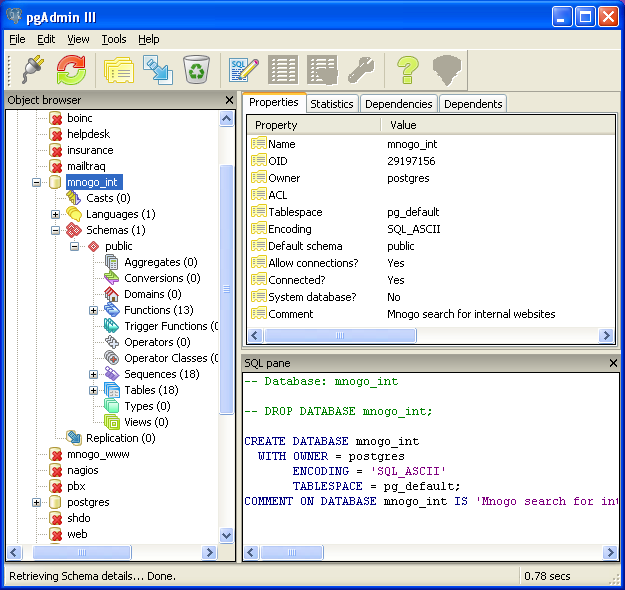The width and height of the screenshot is (625, 590).
Task: Click the filtered data view icon
Action: 322,70
